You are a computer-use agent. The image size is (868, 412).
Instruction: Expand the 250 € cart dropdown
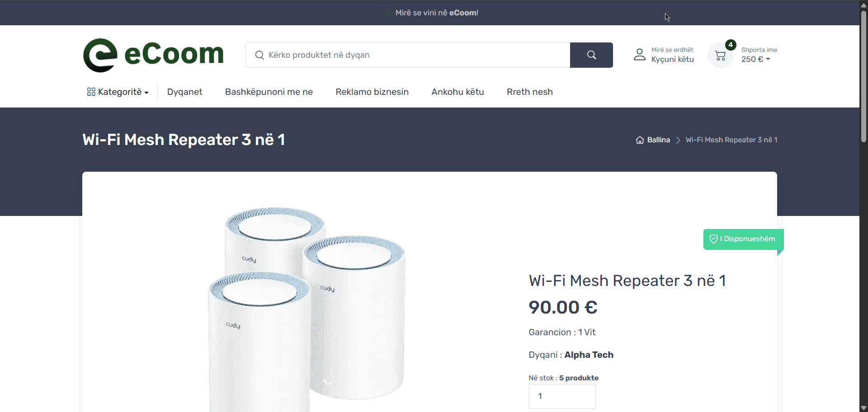pyautogui.click(x=755, y=59)
